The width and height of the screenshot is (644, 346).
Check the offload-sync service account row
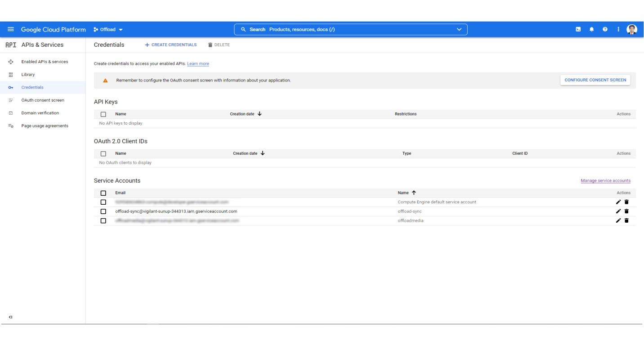tap(103, 211)
